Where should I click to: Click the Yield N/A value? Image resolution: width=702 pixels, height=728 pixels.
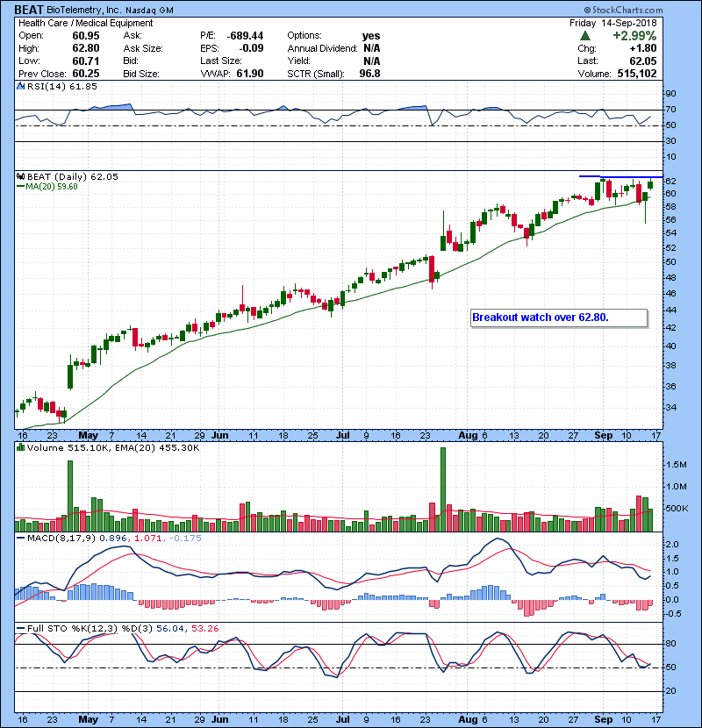point(372,61)
